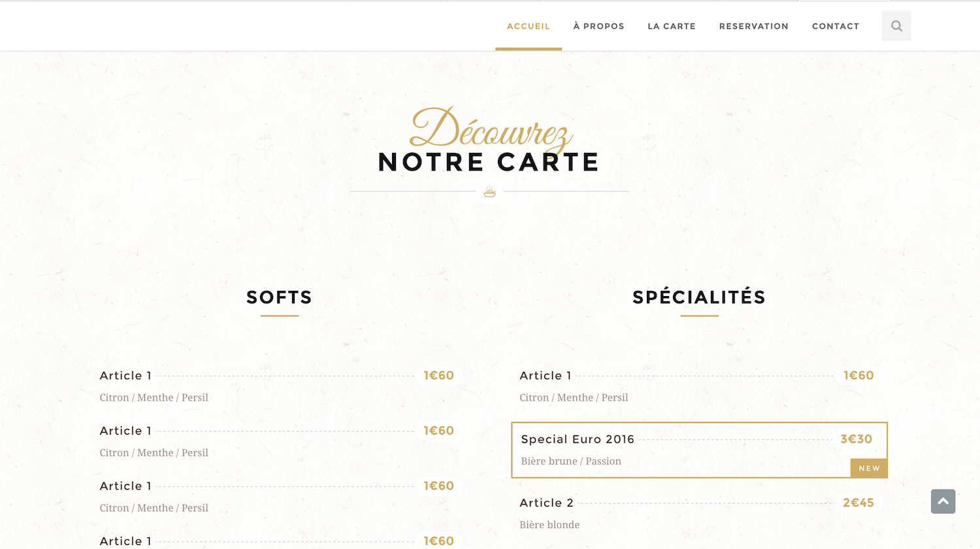Navigate to Contact

pyautogui.click(x=835, y=26)
